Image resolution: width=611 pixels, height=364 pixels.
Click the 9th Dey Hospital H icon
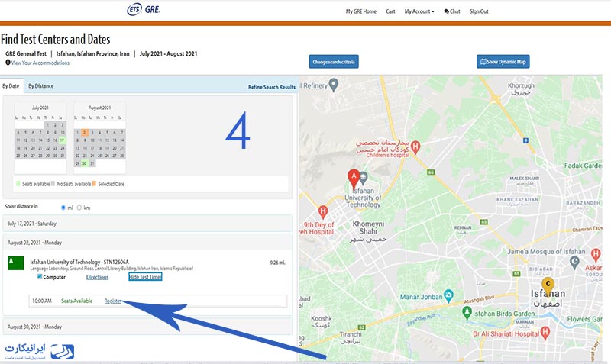tap(322, 212)
